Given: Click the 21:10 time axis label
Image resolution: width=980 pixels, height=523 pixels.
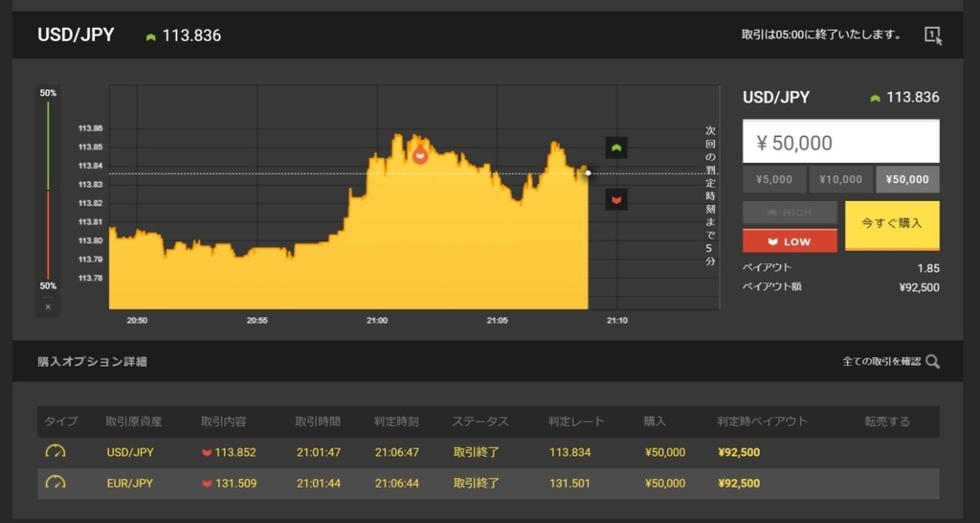Looking at the screenshot, I should pos(617,320).
